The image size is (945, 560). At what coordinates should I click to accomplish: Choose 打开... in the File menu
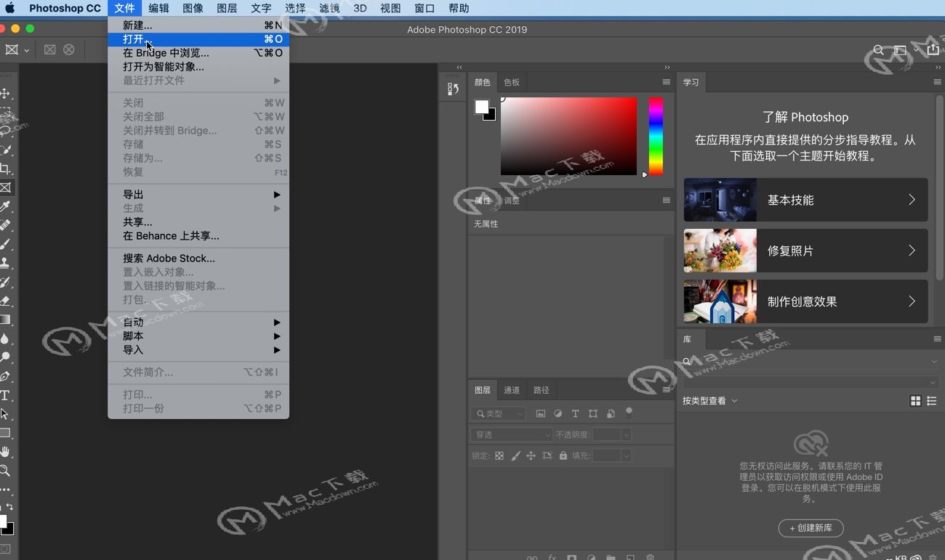tap(198, 39)
